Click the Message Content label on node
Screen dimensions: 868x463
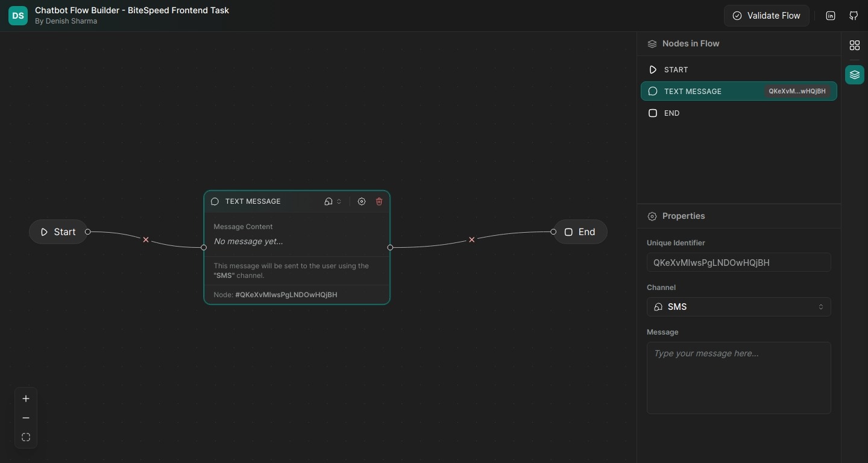pyautogui.click(x=243, y=227)
